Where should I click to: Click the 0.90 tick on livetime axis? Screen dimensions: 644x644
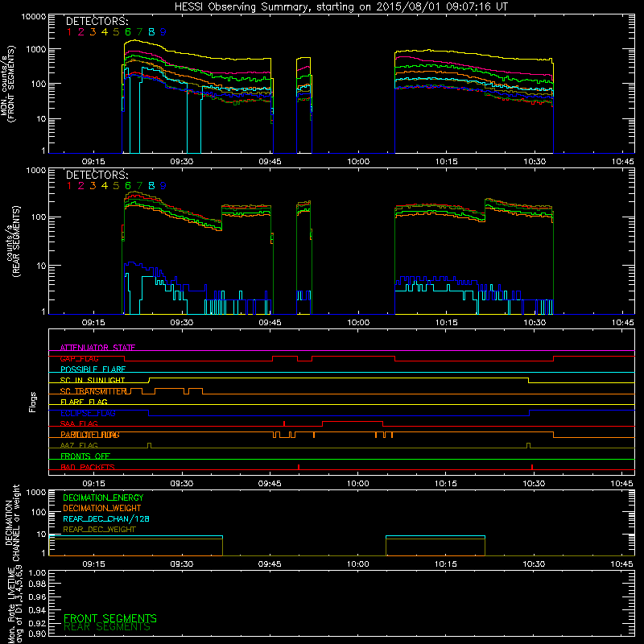37,634
